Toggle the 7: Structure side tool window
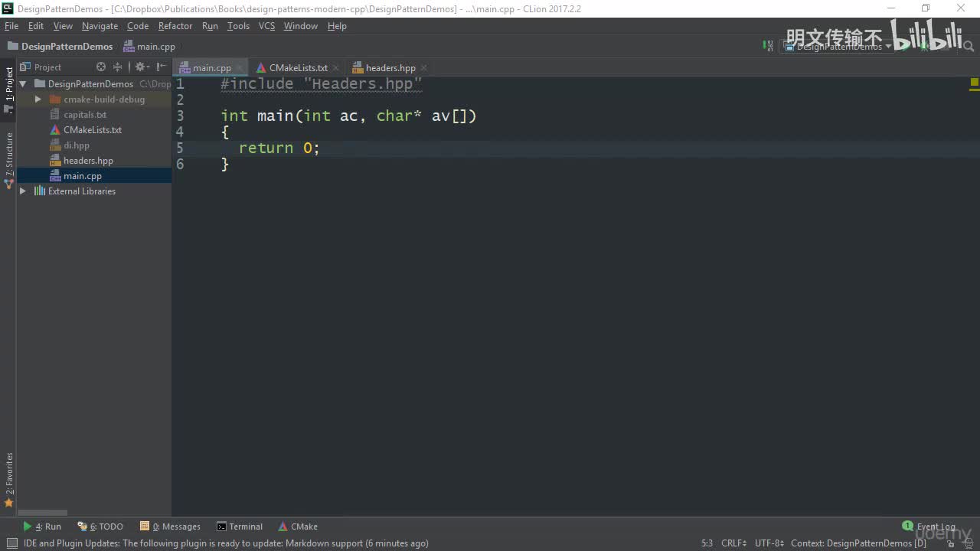The height and width of the screenshot is (551, 980). coord(9,159)
